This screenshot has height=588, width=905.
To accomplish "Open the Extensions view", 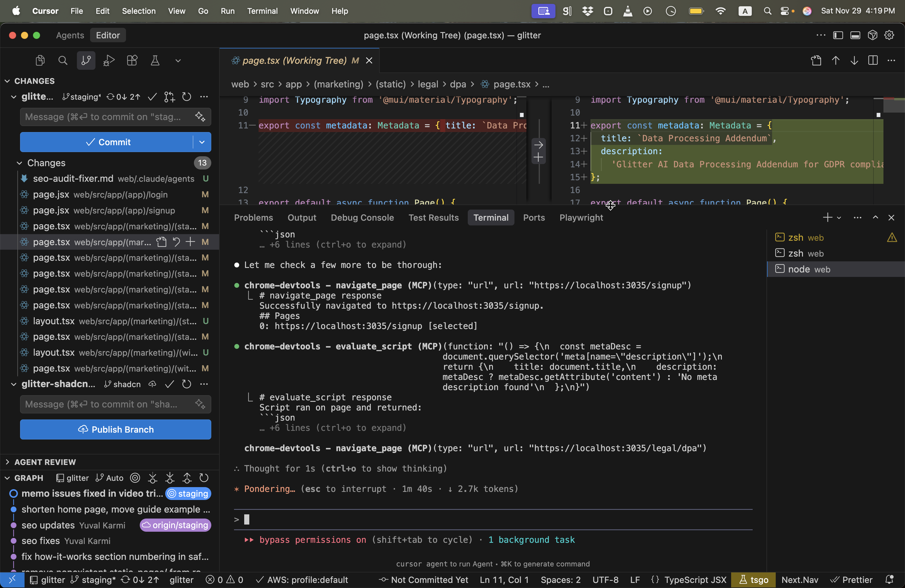I will coord(132,60).
